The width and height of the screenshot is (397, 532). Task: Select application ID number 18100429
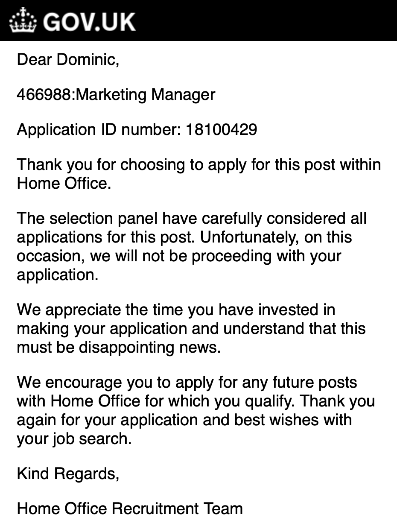[221, 129]
